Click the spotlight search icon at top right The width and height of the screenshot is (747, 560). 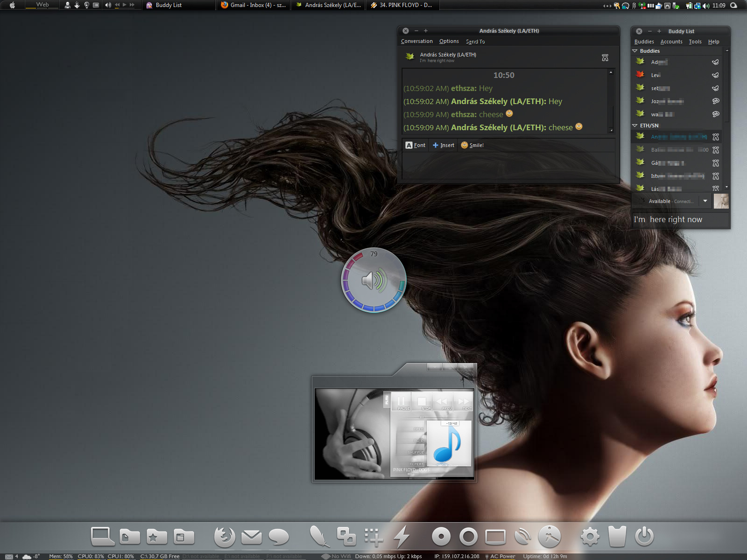734,5
